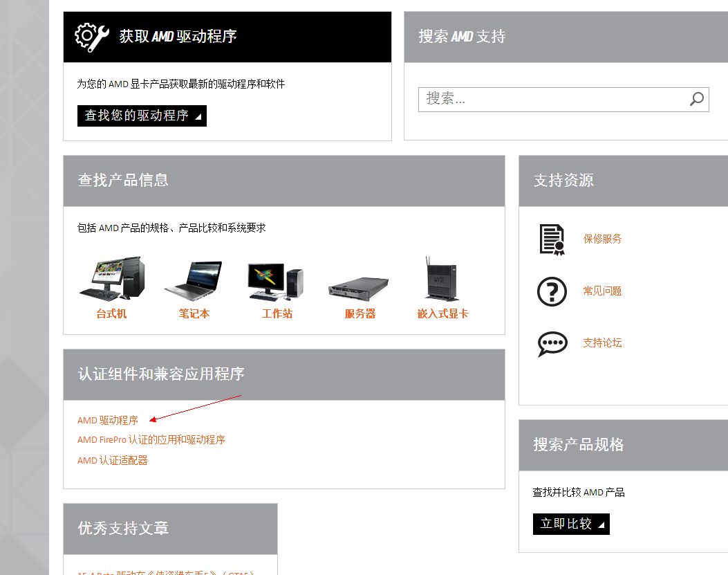Open the AMD 认证适配器 link
The image size is (728, 575).
113,461
